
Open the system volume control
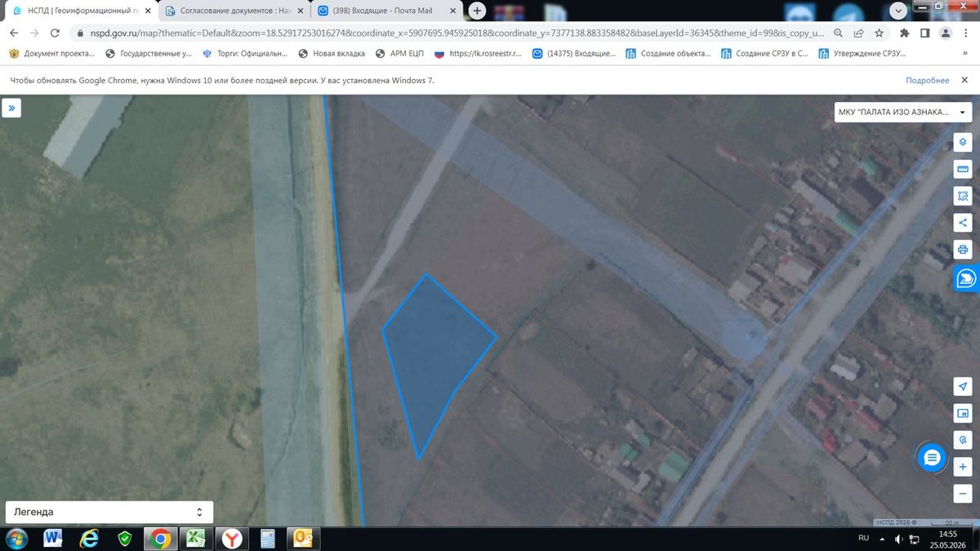coord(898,539)
